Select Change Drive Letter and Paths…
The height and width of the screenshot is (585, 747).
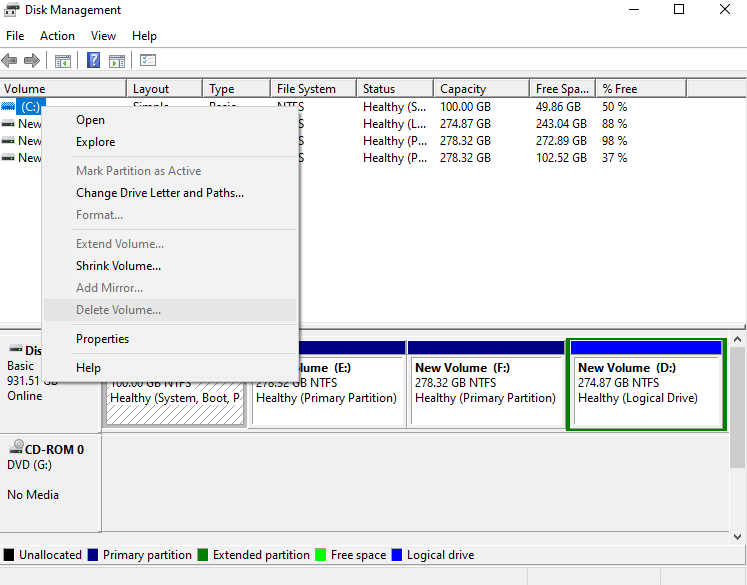(x=170, y=193)
